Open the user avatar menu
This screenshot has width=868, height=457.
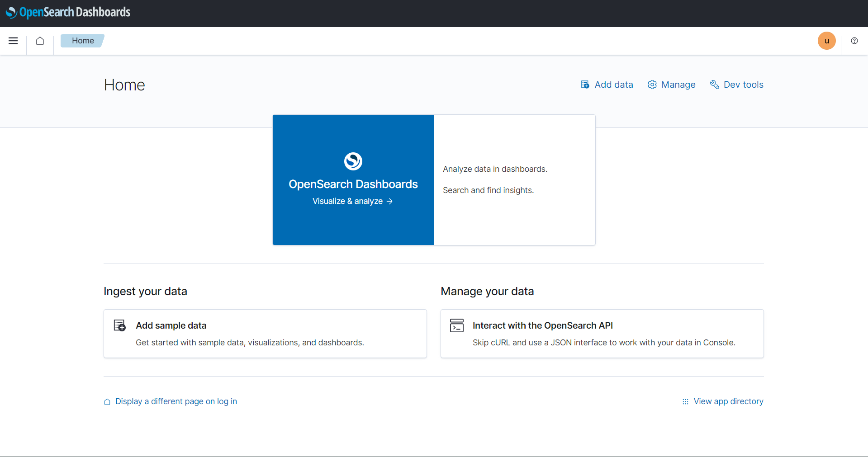point(826,41)
